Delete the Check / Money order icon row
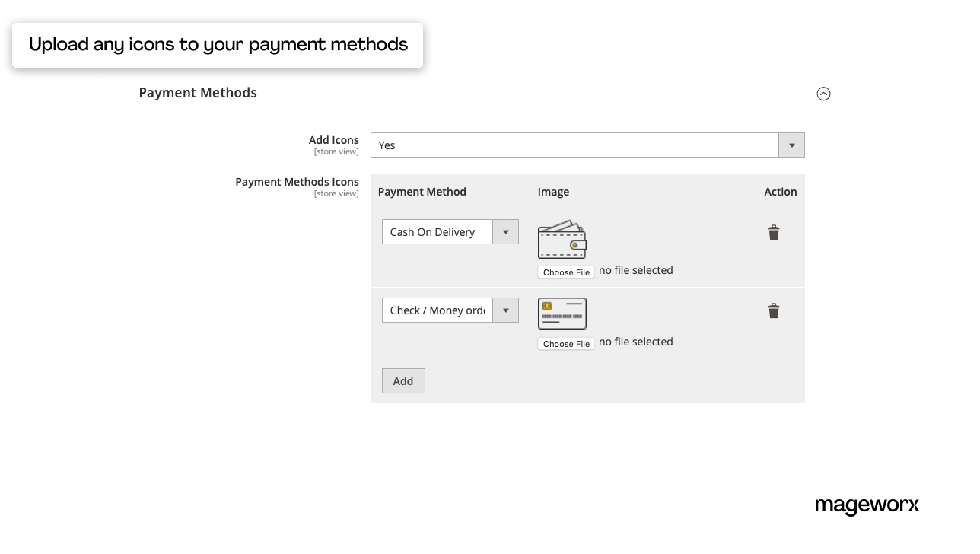Viewport: 980px width, 554px height. click(774, 310)
